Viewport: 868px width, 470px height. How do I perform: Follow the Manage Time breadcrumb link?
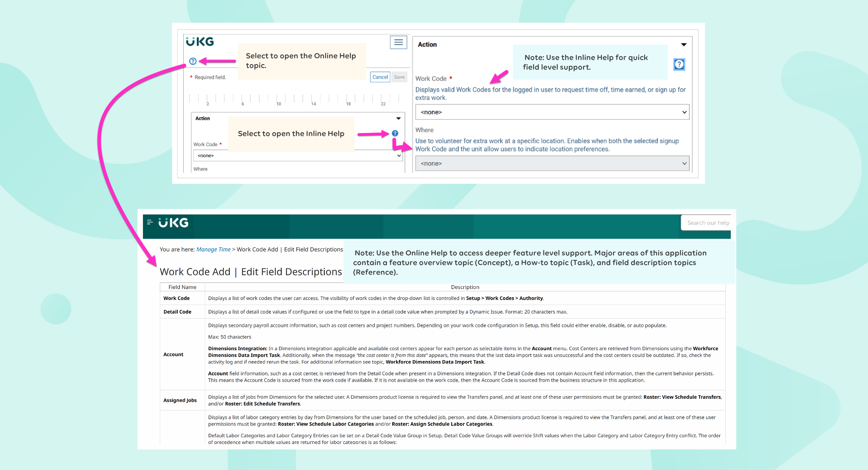(213, 249)
